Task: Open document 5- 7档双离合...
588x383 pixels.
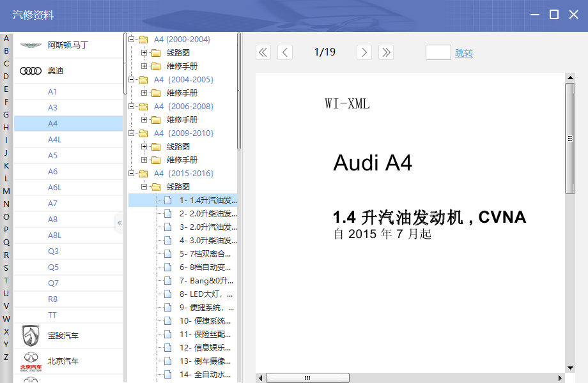Action: pos(205,254)
